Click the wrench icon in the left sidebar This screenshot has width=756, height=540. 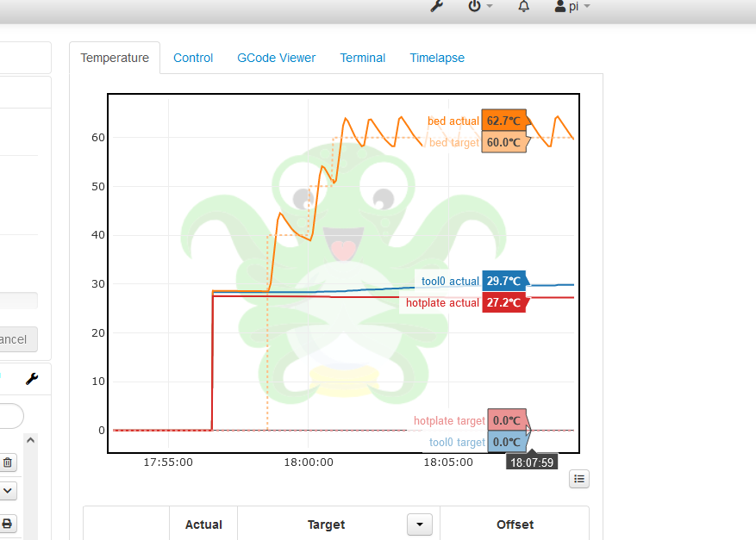click(32, 379)
